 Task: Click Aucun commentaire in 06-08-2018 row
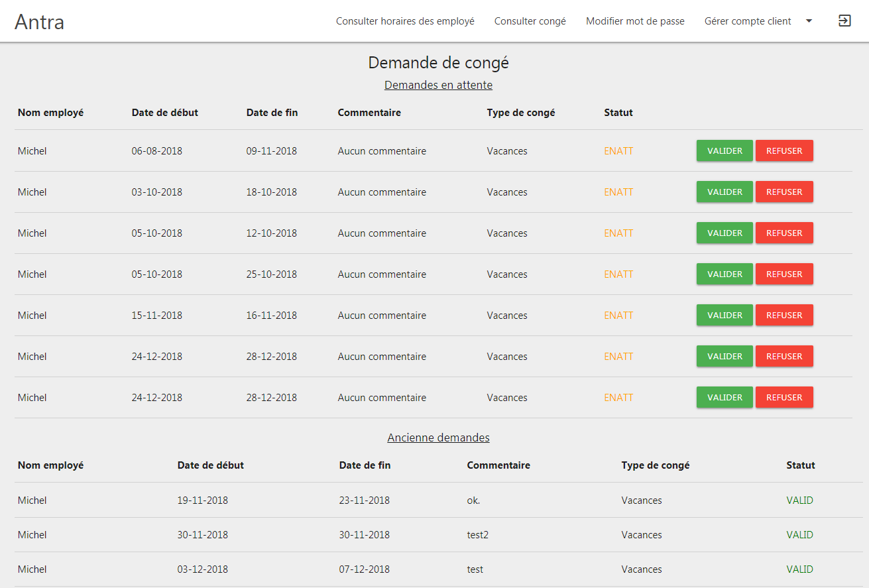click(x=382, y=151)
